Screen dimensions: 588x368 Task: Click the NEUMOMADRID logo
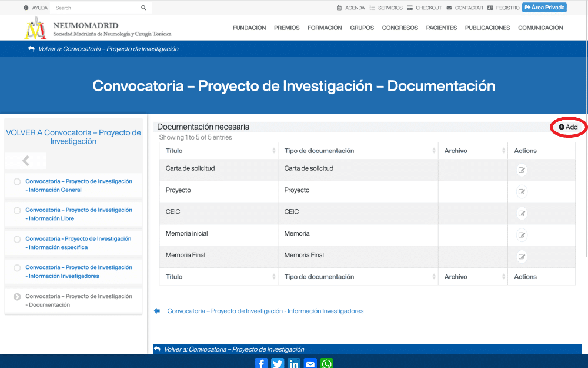35,28
